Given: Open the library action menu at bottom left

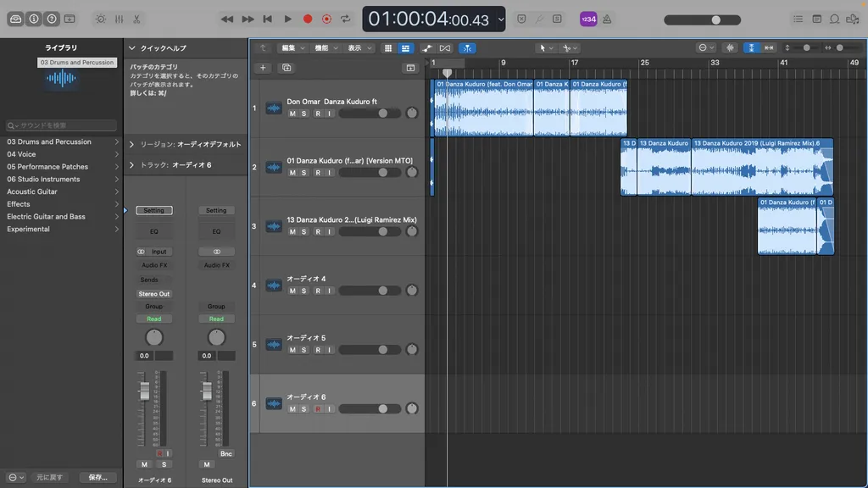Looking at the screenshot, I should coord(16,477).
